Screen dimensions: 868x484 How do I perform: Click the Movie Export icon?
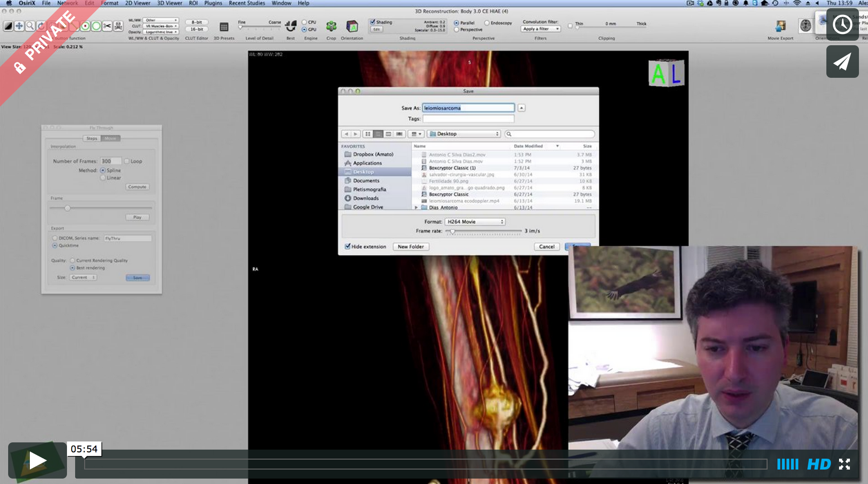(x=780, y=26)
